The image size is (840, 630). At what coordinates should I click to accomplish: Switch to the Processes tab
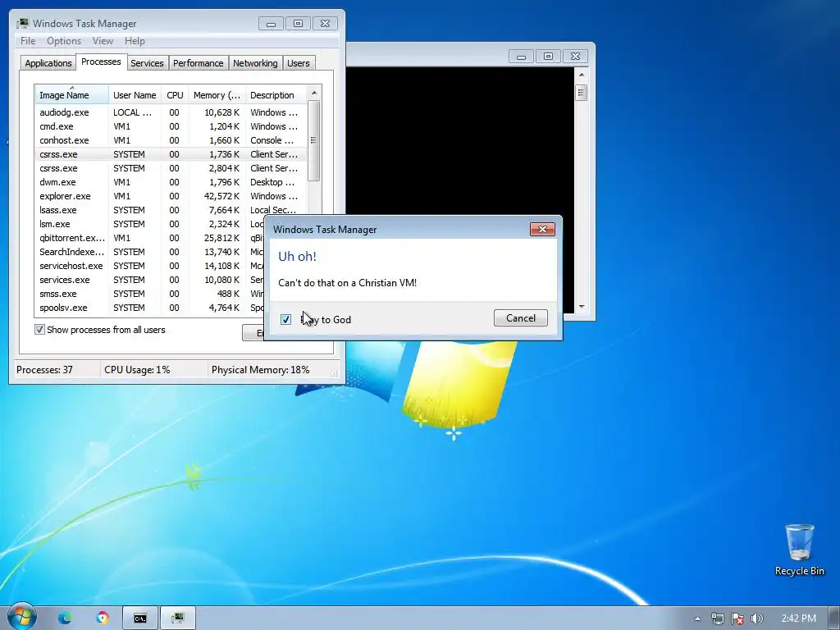pos(101,62)
